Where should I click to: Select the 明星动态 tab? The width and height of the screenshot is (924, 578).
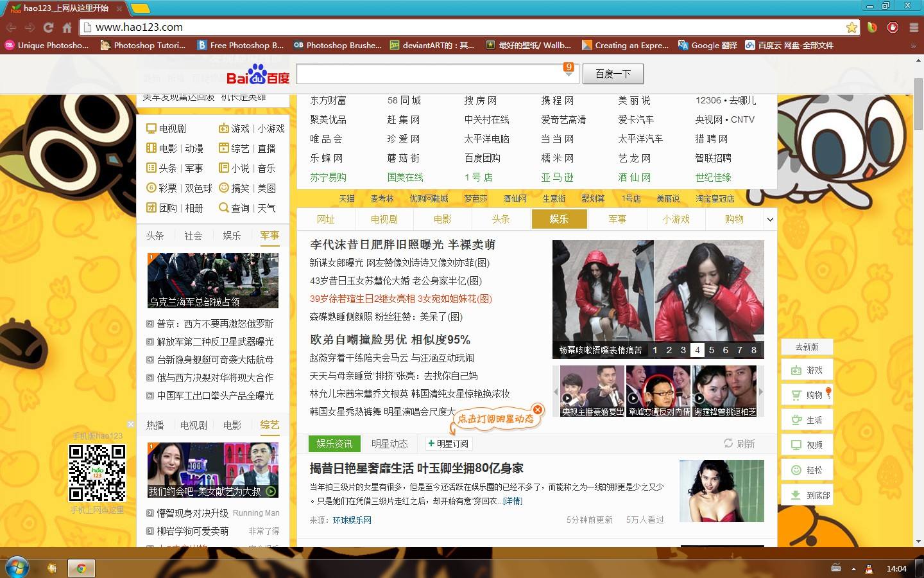pyautogui.click(x=389, y=444)
